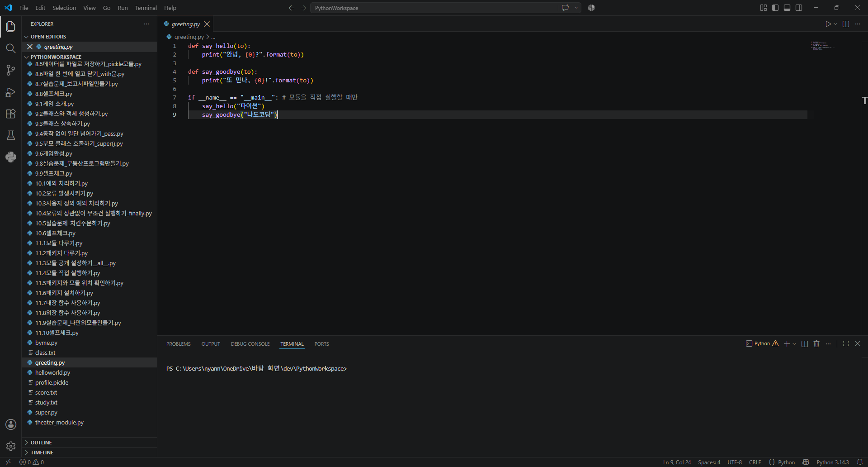Kill the terminal with trash icon
868x467 pixels.
[x=816, y=344]
